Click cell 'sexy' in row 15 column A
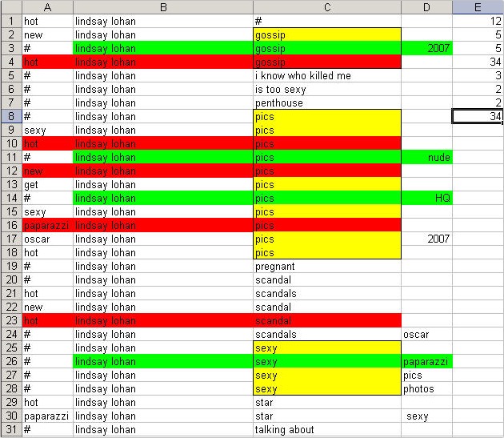This screenshot has height=438, width=504. coord(47,211)
